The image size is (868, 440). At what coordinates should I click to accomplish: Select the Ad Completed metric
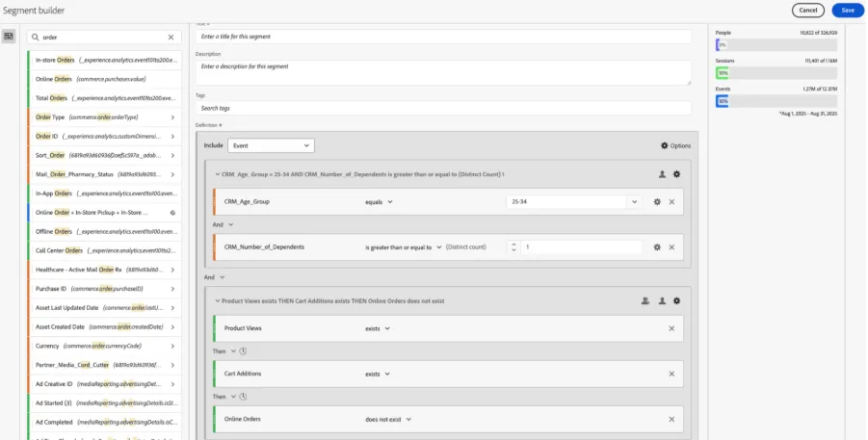105,423
